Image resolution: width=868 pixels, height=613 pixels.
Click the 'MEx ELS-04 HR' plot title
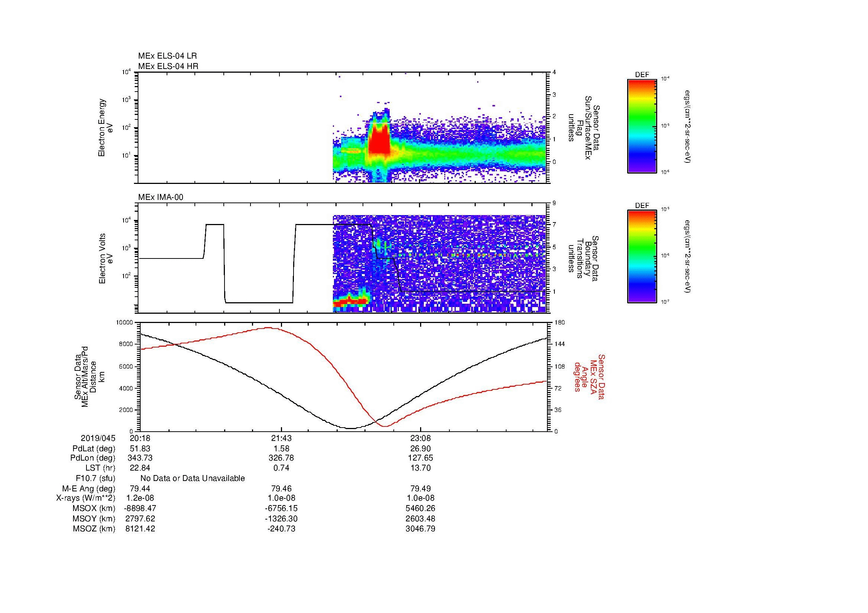(x=168, y=66)
